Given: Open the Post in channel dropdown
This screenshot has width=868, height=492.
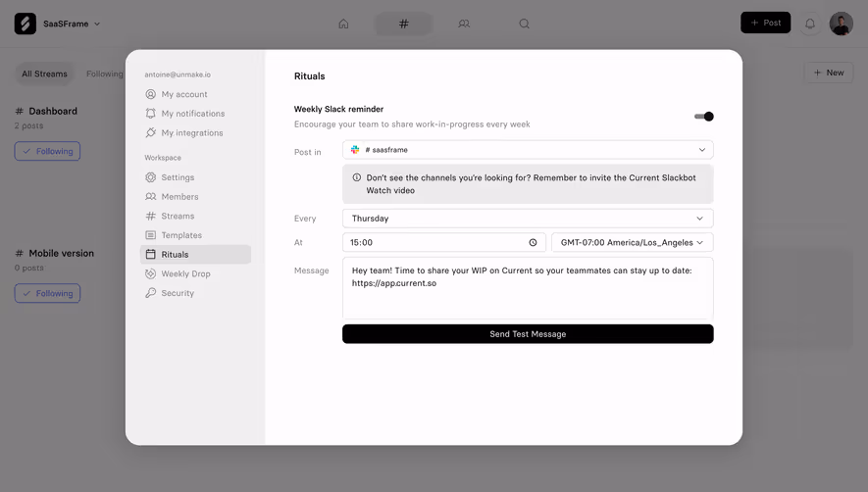Looking at the screenshot, I should (528, 150).
